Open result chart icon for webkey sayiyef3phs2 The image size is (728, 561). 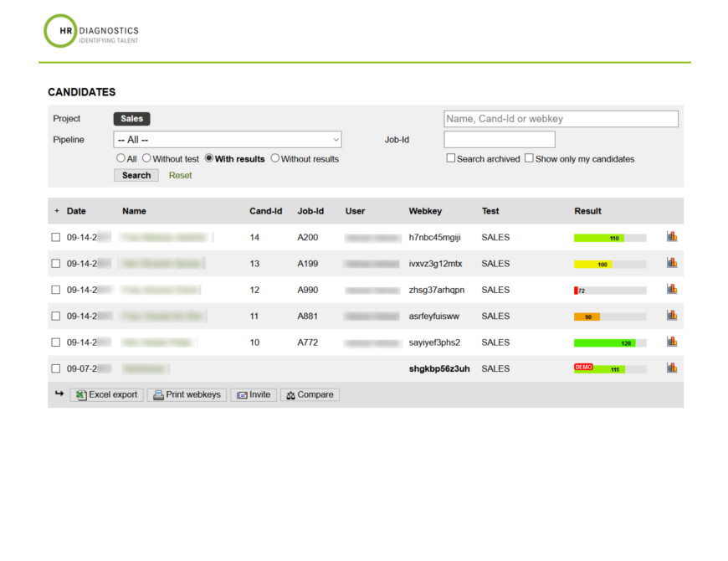[672, 342]
